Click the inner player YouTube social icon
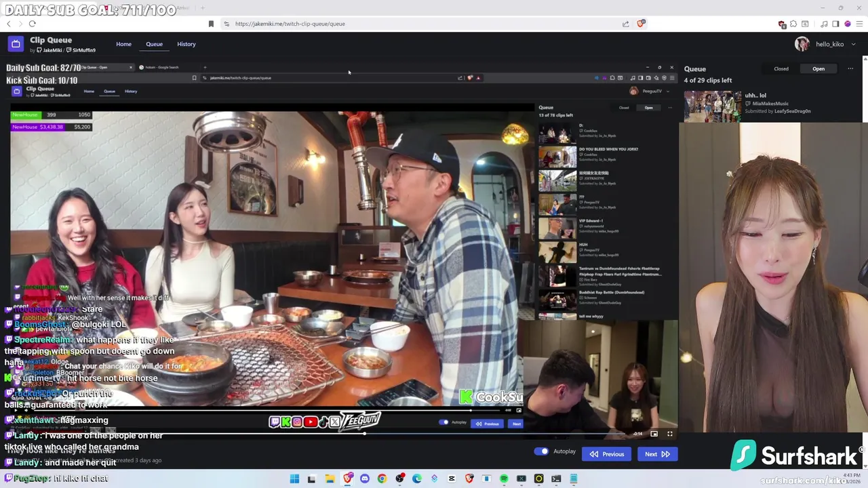 coord(311,422)
